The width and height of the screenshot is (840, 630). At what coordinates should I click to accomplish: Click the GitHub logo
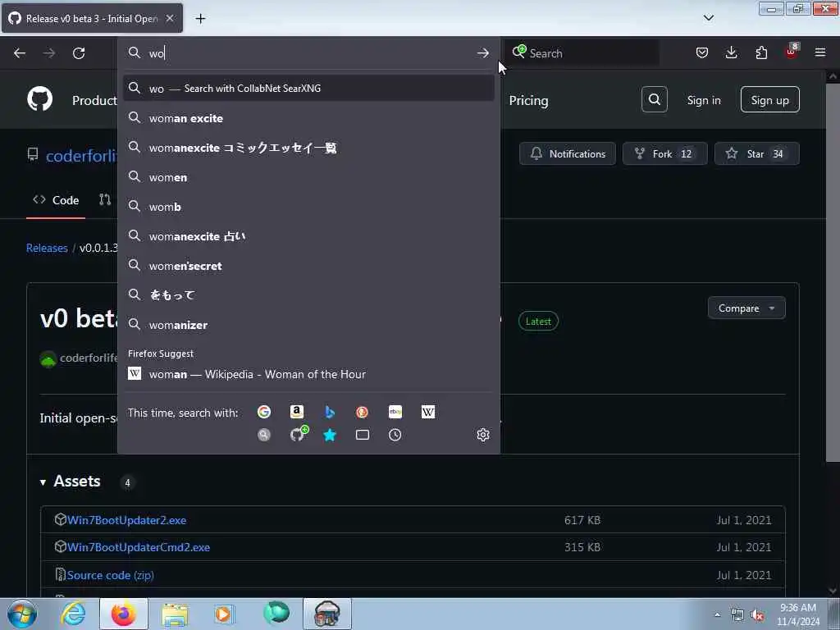(x=39, y=99)
